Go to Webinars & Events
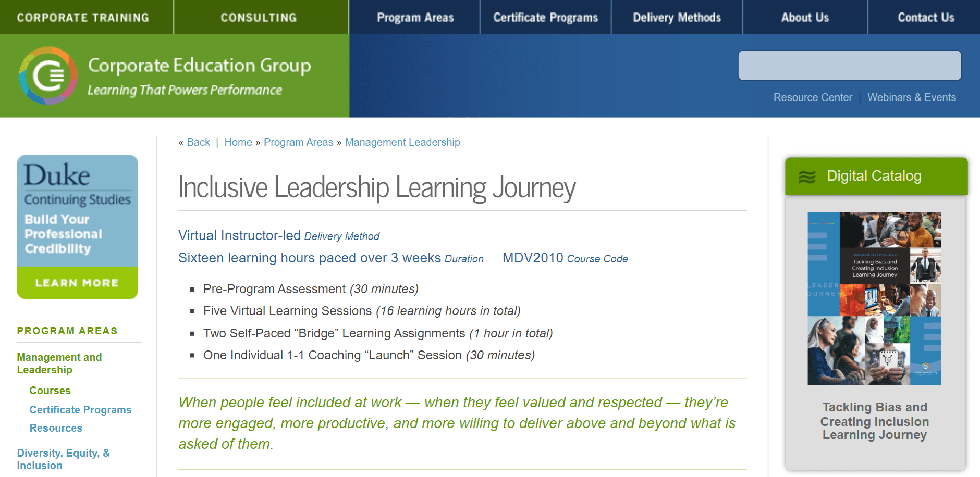Screen dimensions: 980x477 (x=911, y=97)
